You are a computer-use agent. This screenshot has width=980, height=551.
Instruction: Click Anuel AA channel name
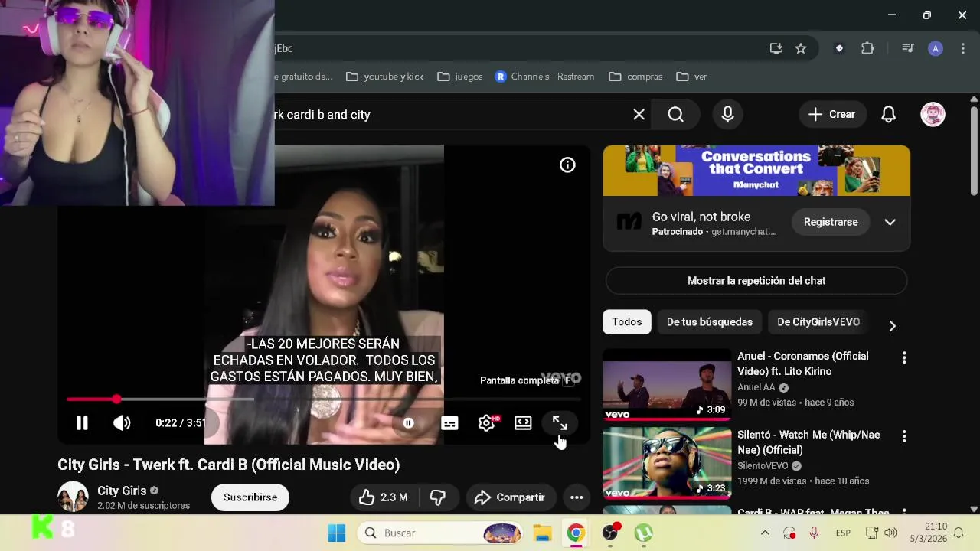(x=756, y=387)
